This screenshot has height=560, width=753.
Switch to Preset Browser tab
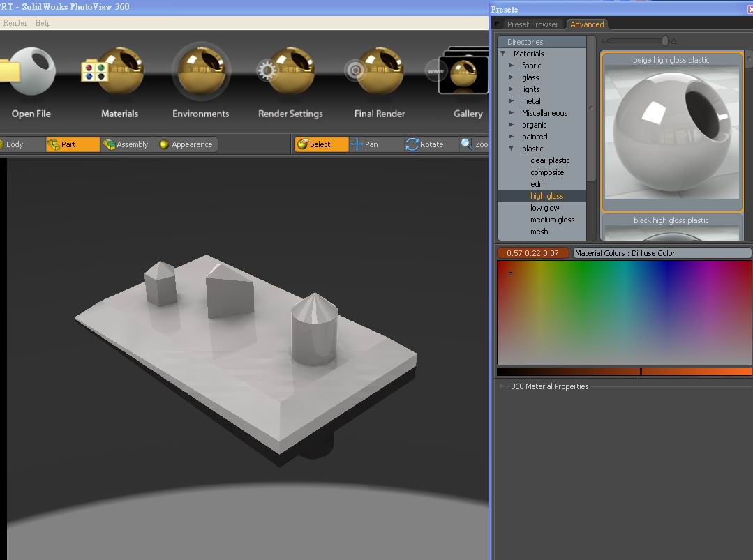click(532, 24)
